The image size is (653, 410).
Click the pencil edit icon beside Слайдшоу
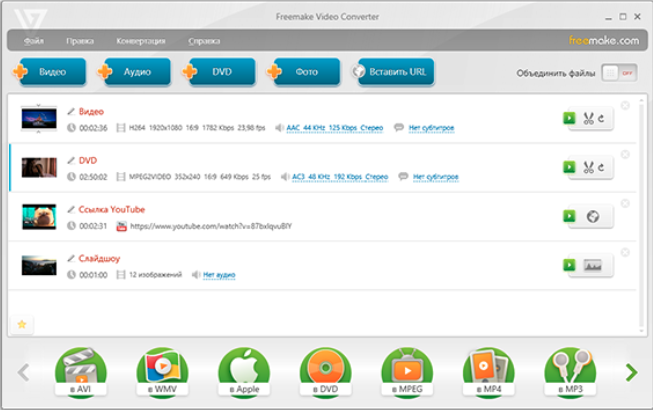click(x=71, y=258)
